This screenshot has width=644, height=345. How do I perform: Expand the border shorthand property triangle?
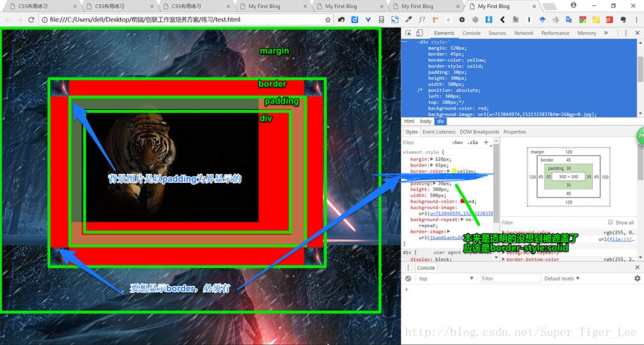point(431,165)
